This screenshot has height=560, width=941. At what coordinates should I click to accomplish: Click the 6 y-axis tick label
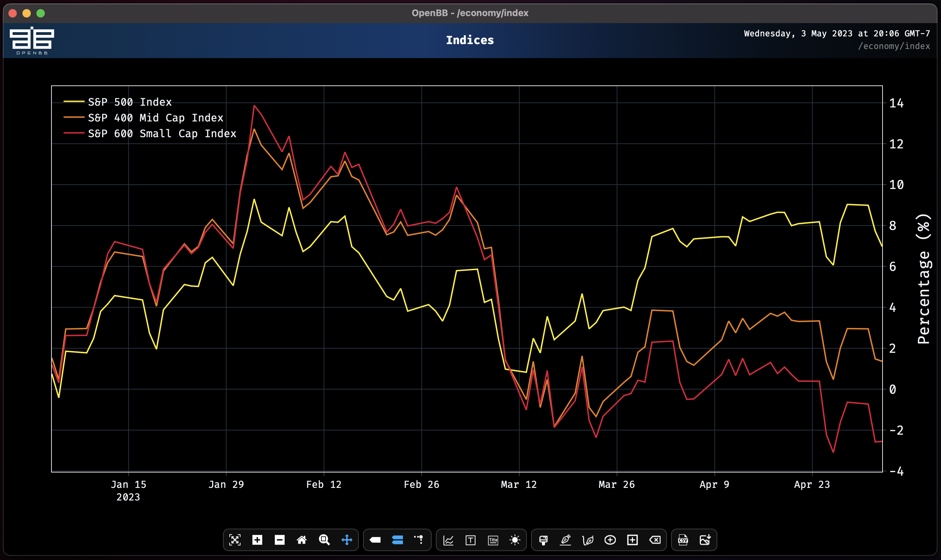tap(893, 267)
